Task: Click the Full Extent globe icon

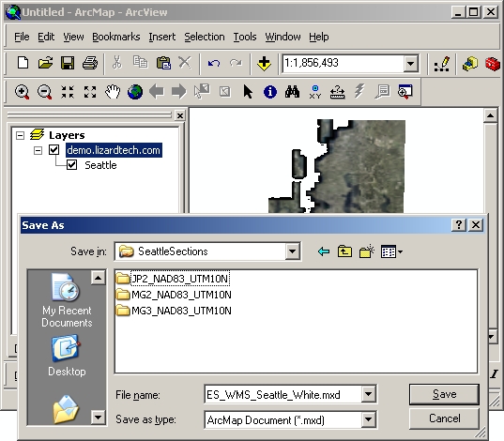Action: pyautogui.click(x=135, y=92)
